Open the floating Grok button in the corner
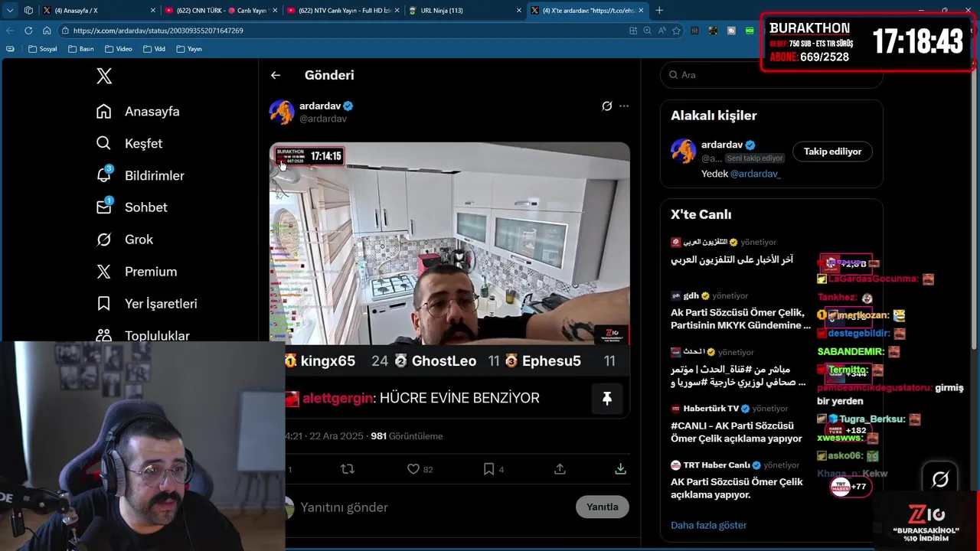Image resolution: width=980 pixels, height=551 pixels. pos(940,479)
